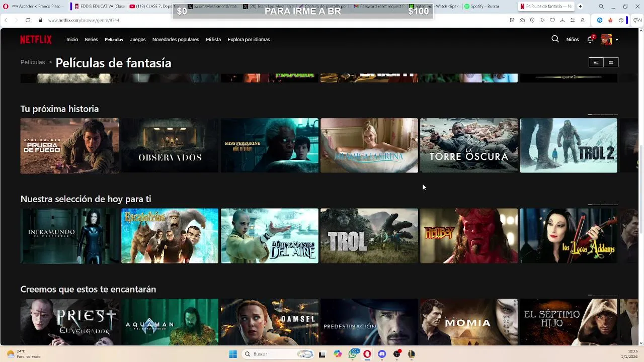Open the browser account profile icon
The width and height of the screenshot is (644, 362).
[x=583, y=20]
